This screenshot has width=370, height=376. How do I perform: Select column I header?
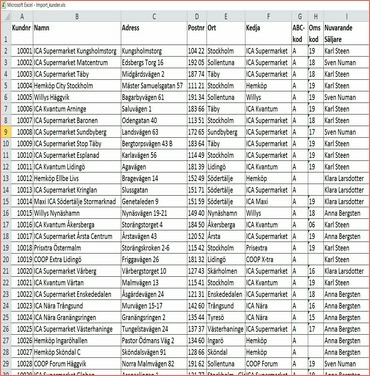pyautogui.click(x=346, y=16)
